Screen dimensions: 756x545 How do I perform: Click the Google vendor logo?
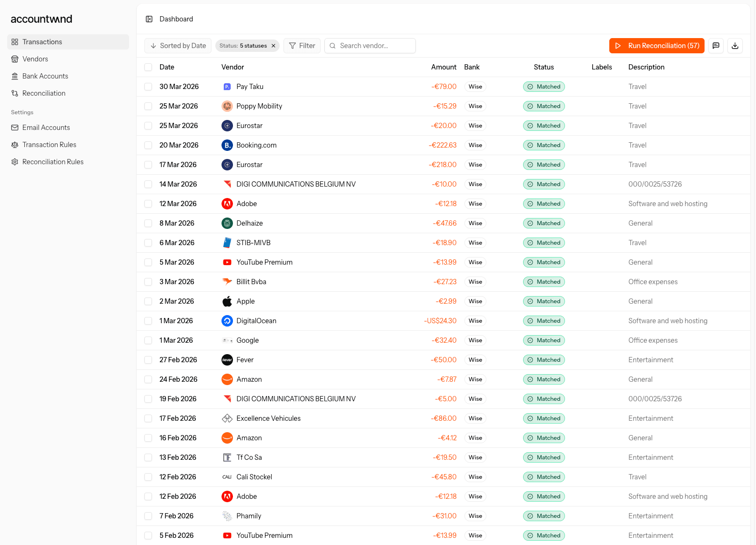(x=227, y=340)
